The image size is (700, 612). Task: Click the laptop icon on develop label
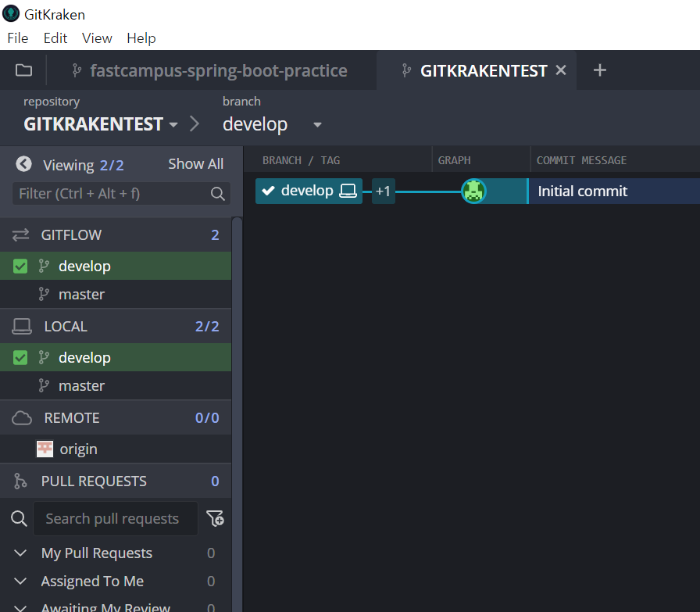pyautogui.click(x=348, y=191)
